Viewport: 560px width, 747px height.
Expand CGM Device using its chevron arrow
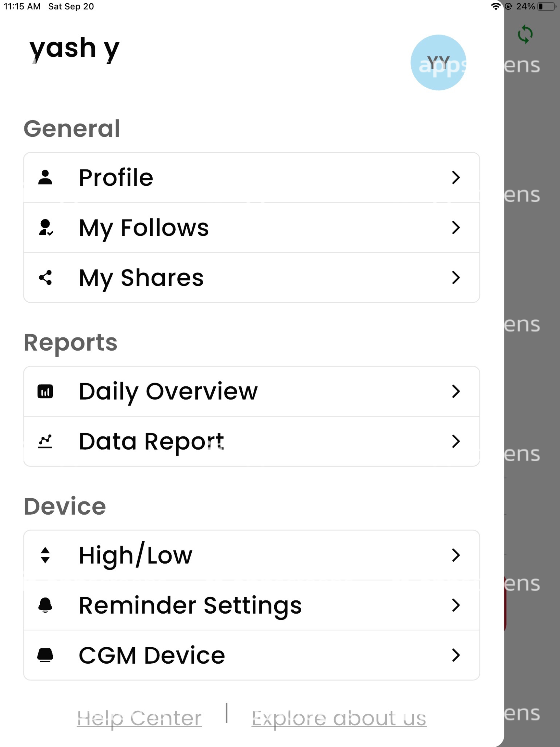click(456, 655)
